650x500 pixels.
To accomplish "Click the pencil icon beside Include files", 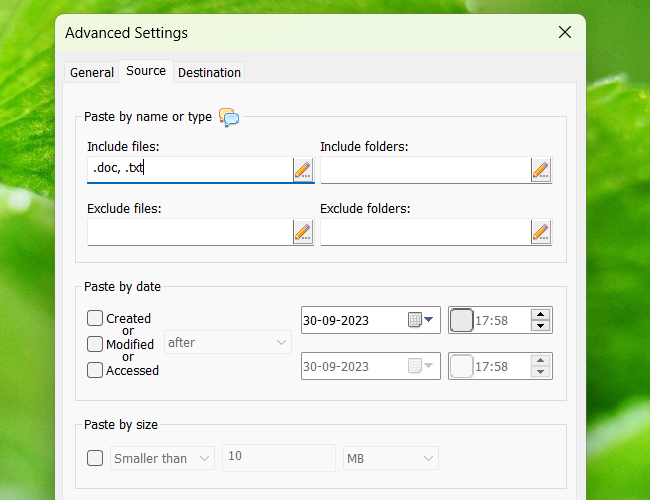I will point(303,170).
